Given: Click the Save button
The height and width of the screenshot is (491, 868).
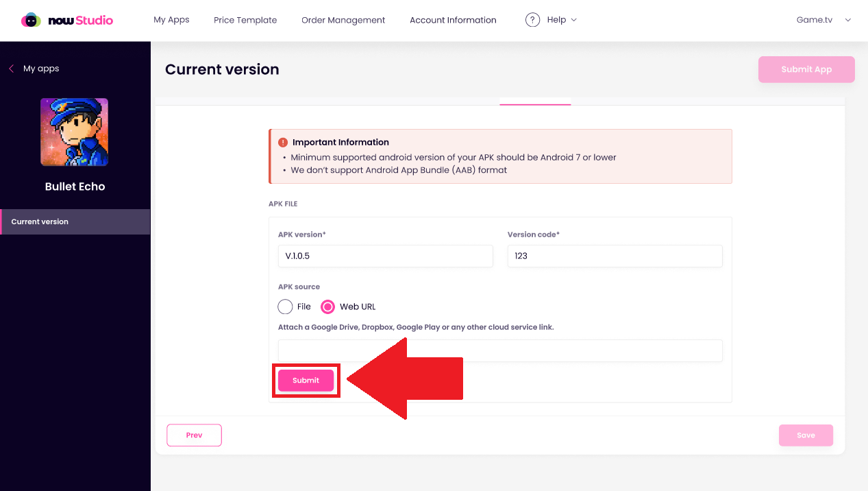Looking at the screenshot, I should click(x=806, y=435).
